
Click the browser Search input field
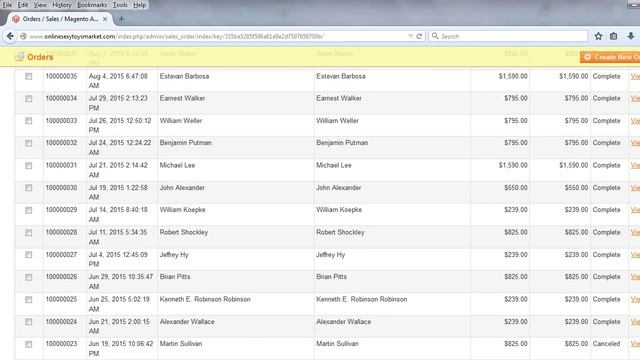(x=508, y=36)
